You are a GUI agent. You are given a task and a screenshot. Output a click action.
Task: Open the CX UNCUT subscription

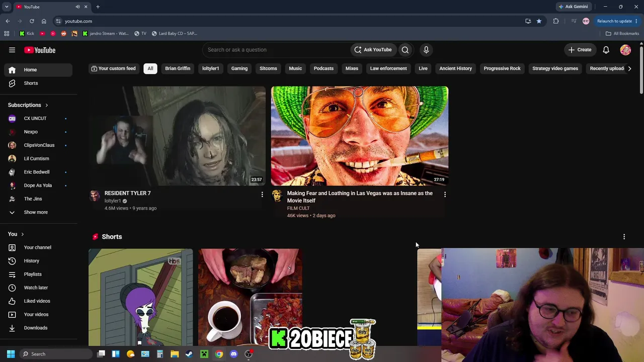tap(38, 119)
